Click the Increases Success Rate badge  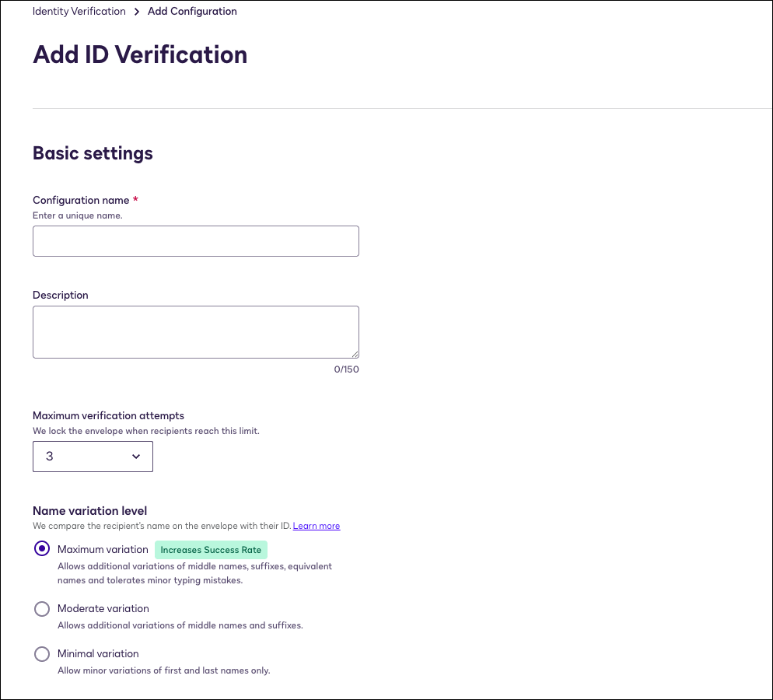(x=211, y=550)
